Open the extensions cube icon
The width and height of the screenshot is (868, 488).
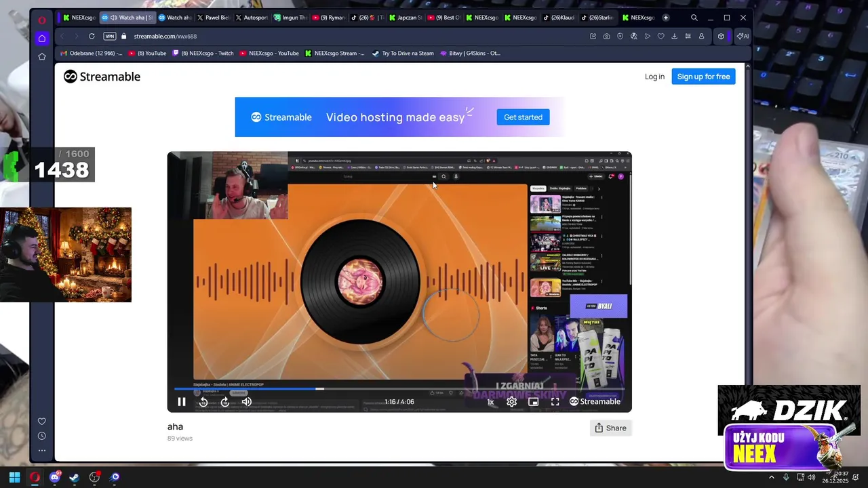(x=721, y=36)
